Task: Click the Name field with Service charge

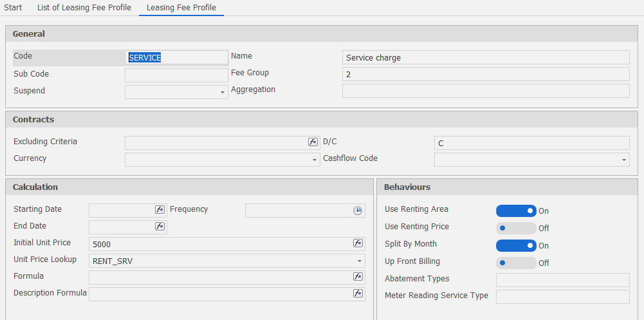Action: pos(486,58)
